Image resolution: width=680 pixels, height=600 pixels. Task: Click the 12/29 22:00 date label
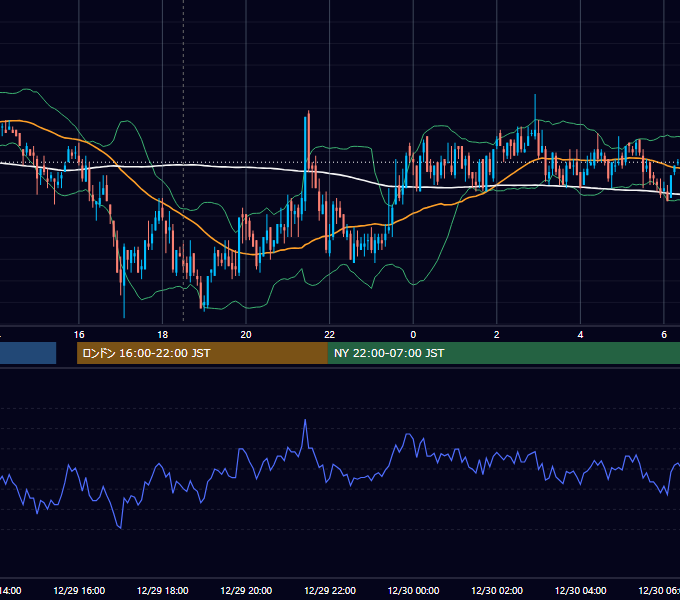330,591
